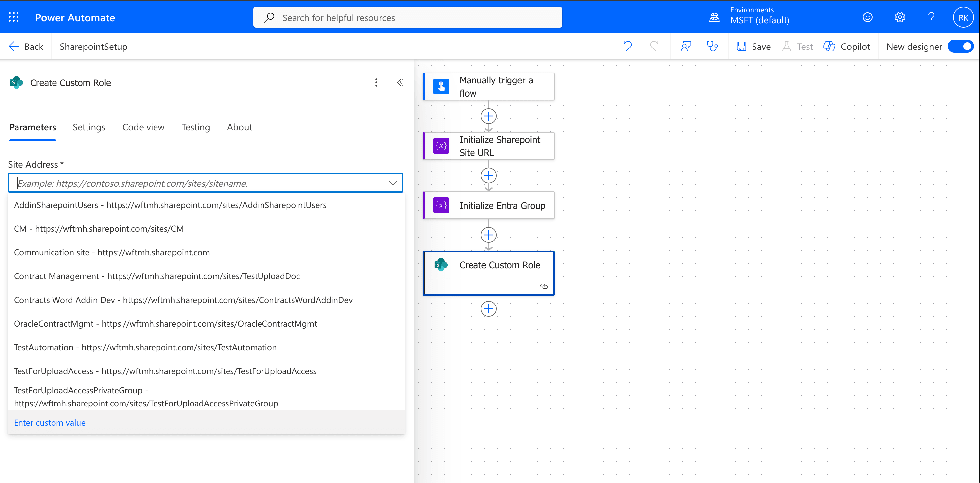Click the connection link icon on Create Custom Role card
The height and width of the screenshot is (483, 980).
click(544, 286)
